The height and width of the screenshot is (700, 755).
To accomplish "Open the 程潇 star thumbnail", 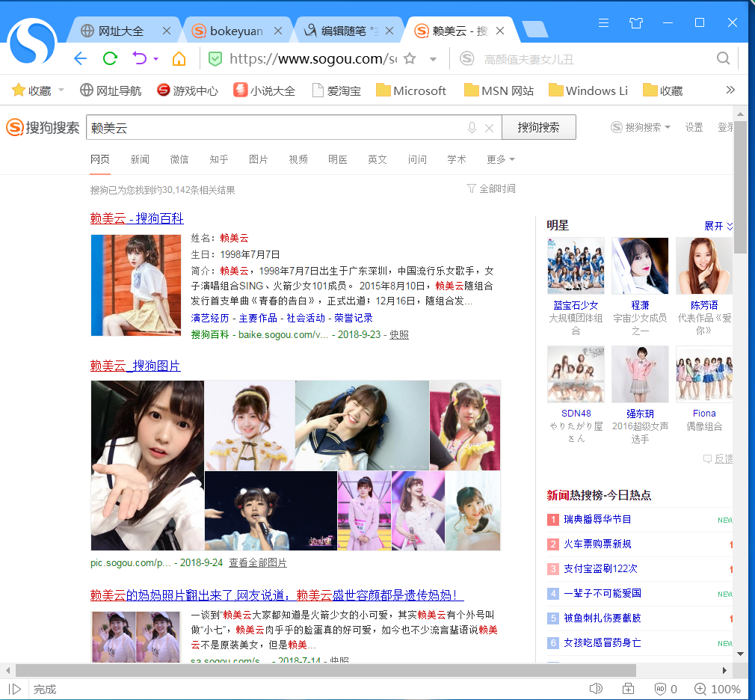I will (640, 266).
